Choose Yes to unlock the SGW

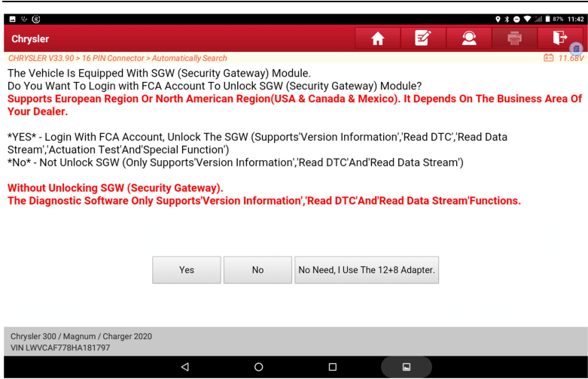pos(187,270)
